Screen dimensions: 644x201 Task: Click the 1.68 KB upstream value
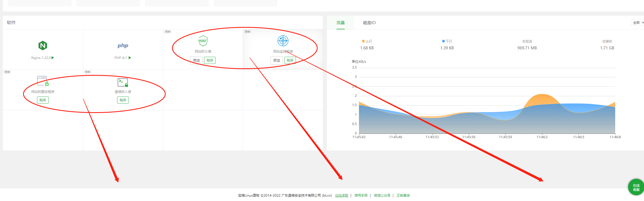(367, 48)
